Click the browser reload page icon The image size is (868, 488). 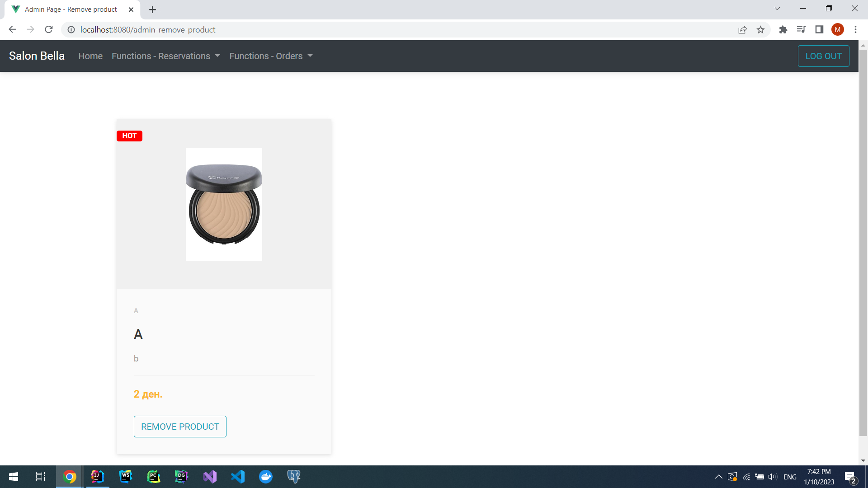click(x=49, y=30)
